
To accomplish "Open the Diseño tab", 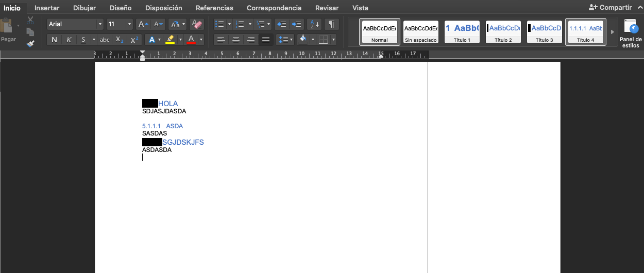I will click(x=121, y=8).
